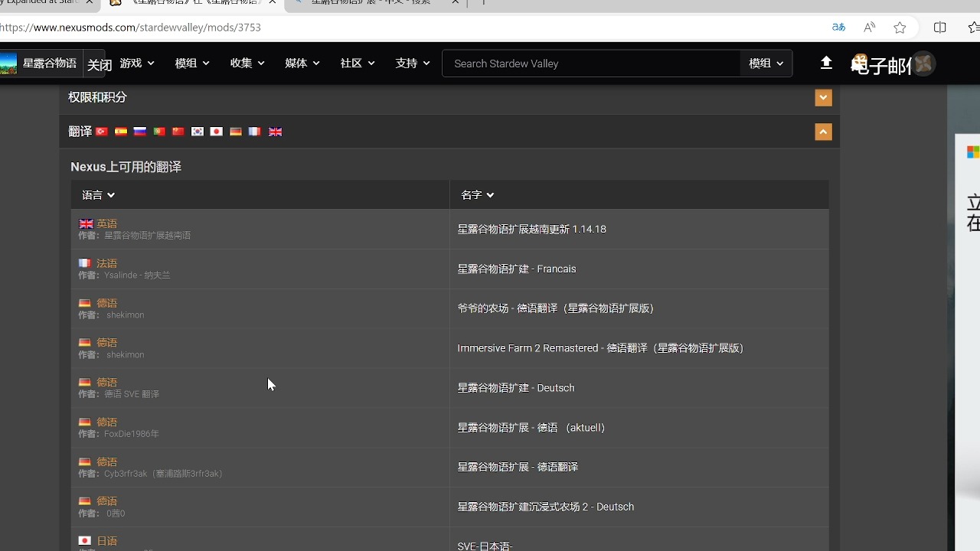Open the 媒体 nav menu
Viewport: 980px width, 551px height.
302,64
